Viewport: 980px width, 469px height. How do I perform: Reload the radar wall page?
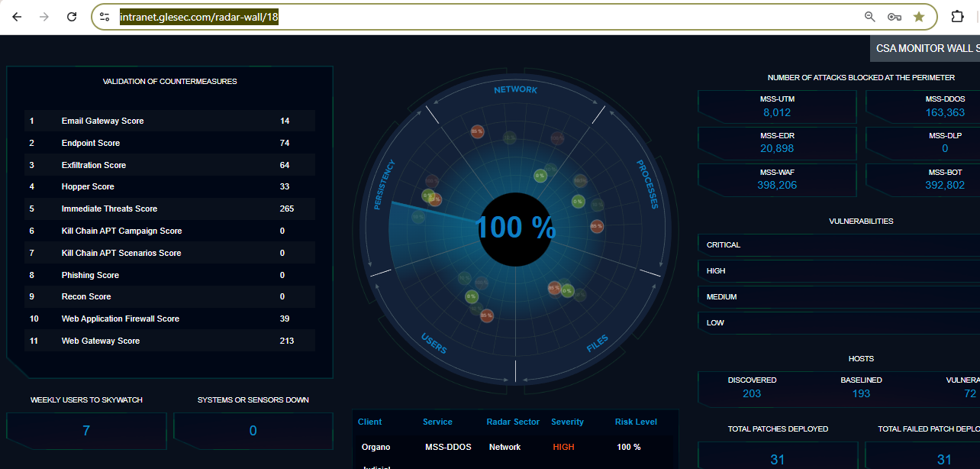(72, 17)
